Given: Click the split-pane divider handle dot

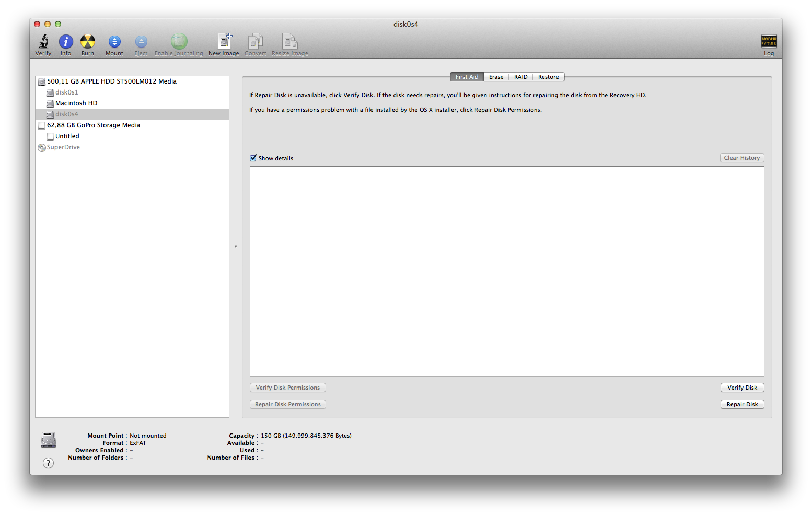Looking at the screenshot, I should point(236,247).
